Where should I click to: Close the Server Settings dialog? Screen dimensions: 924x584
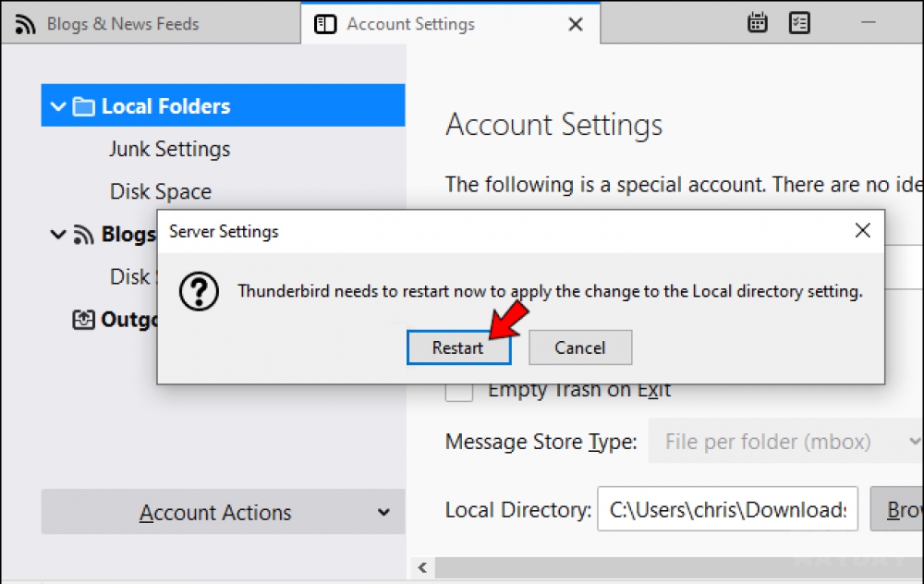click(x=862, y=230)
